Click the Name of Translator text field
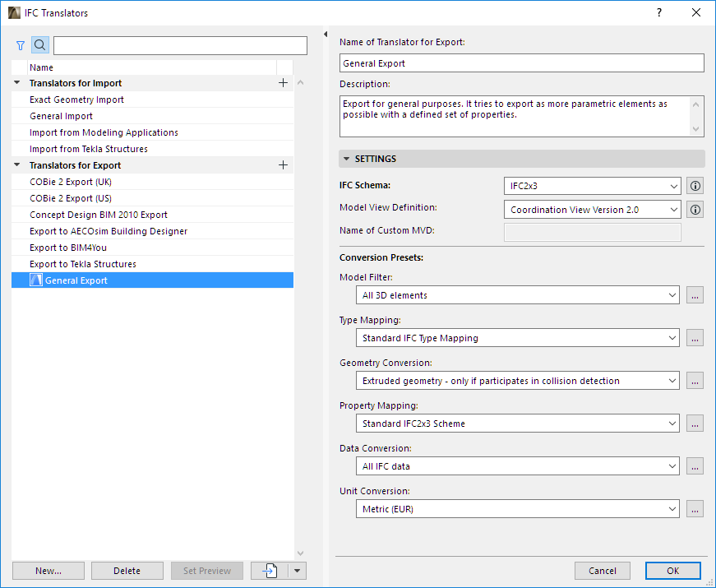716x588 pixels. (x=521, y=63)
